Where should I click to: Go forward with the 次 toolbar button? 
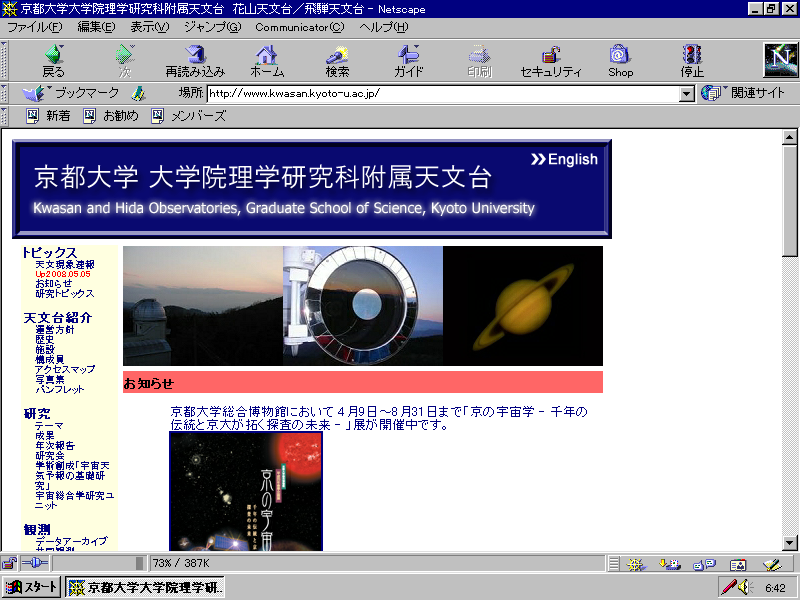124,61
